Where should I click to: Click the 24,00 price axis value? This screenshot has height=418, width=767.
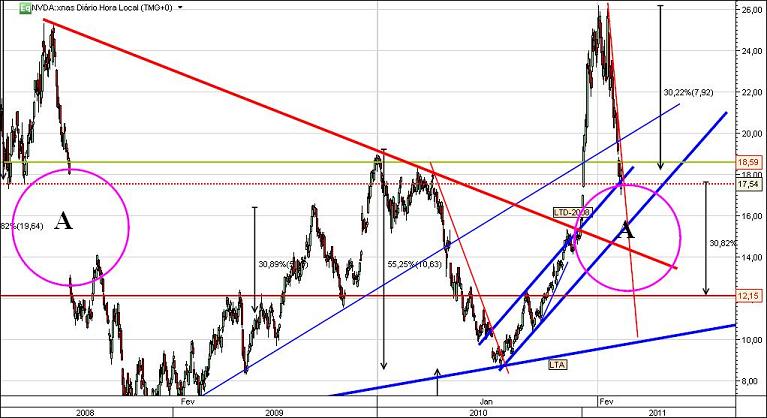(x=752, y=50)
